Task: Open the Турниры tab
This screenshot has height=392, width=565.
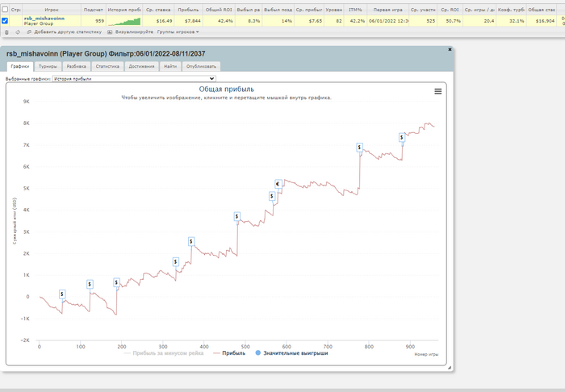Action: 48,66
